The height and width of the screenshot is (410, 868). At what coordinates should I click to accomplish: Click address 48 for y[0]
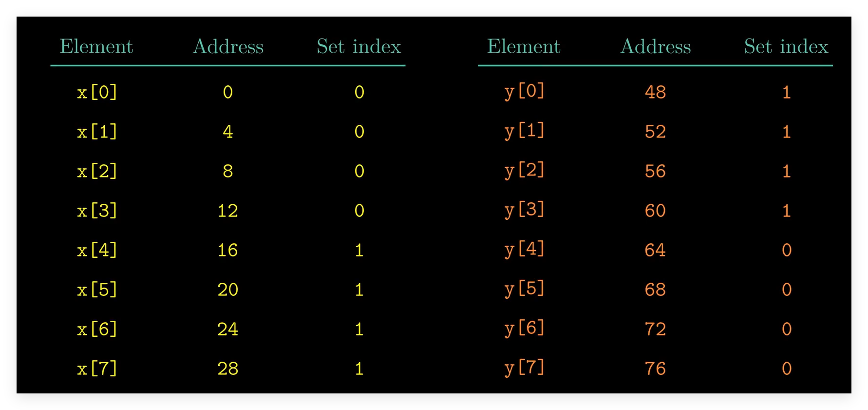coord(655,92)
